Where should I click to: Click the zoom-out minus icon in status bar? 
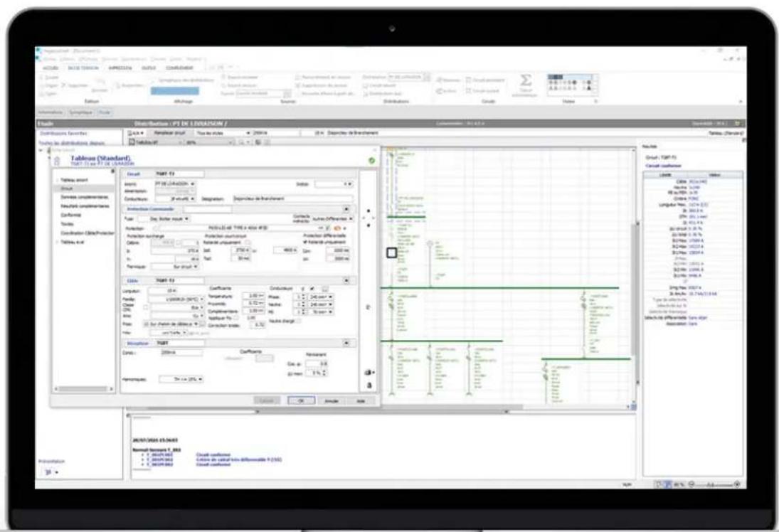[x=691, y=484]
